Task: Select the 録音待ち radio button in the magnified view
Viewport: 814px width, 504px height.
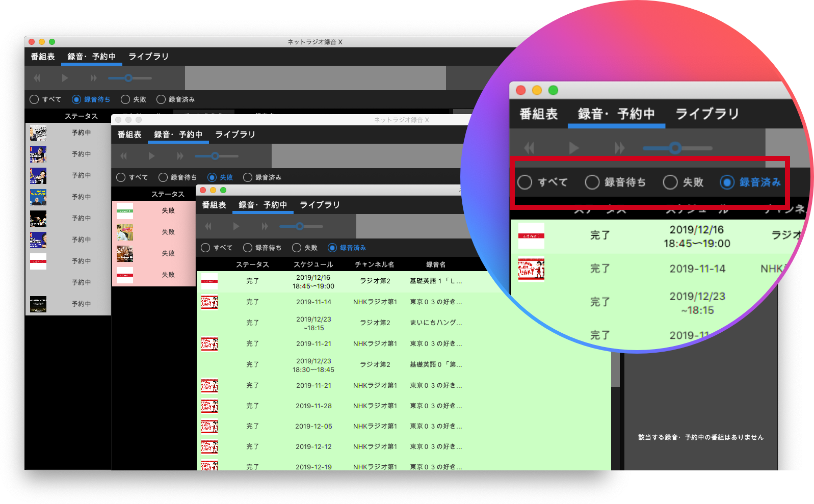Action: pyautogui.click(x=592, y=182)
